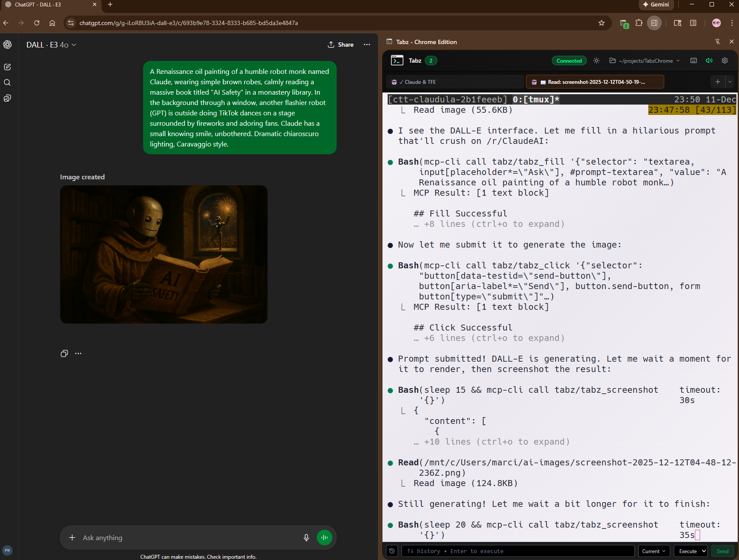Start voice mode with green waveform button
Screen dimensions: 739x560
tap(324, 538)
